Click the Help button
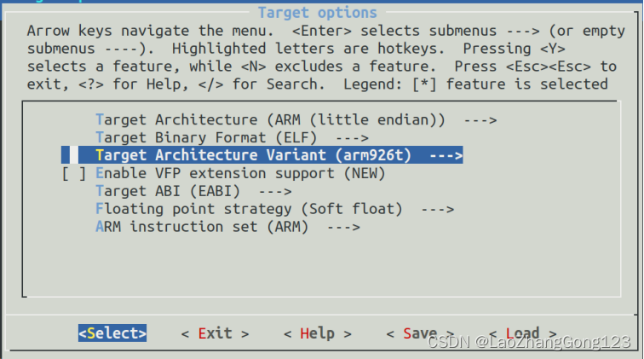The height and width of the screenshot is (359, 644). [x=318, y=333]
